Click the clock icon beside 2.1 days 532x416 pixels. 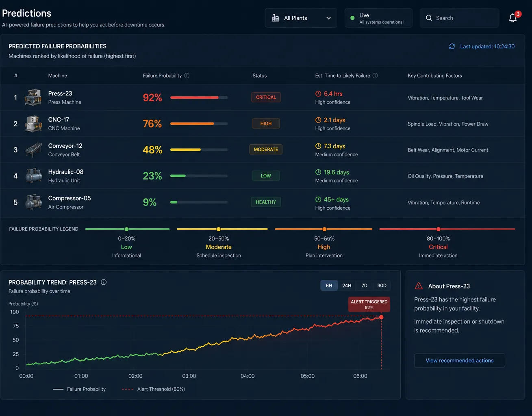click(x=318, y=120)
